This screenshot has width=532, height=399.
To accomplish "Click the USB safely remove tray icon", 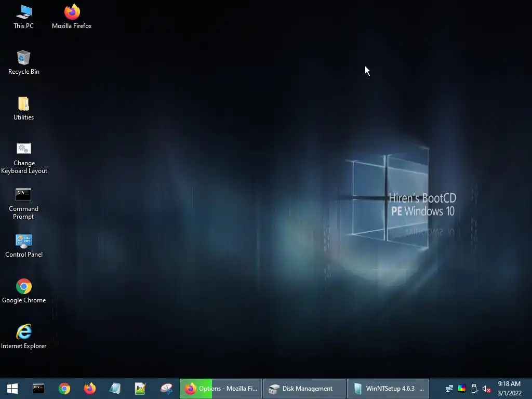I will click(474, 389).
